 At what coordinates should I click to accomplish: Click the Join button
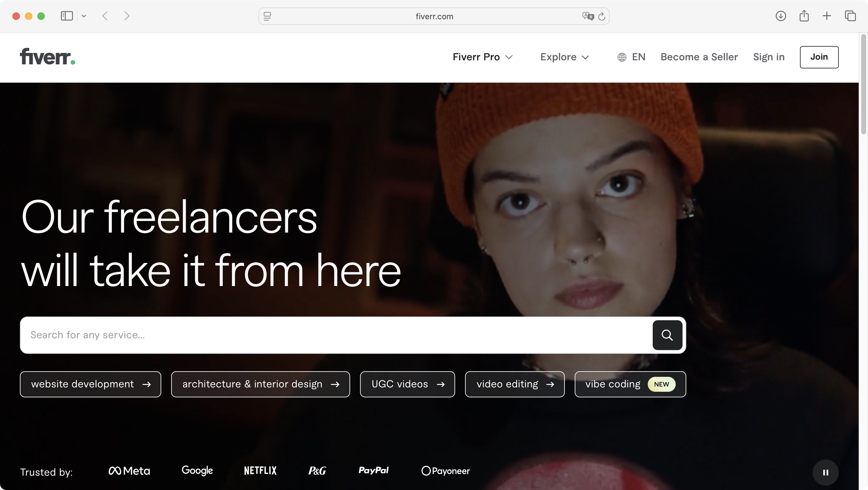[x=819, y=57]
